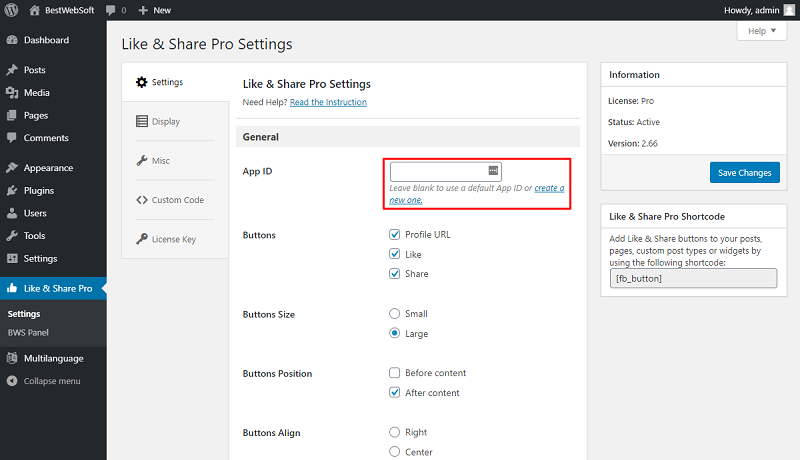Click the admin avatar thumbnail
800x460 pixels.
click(x=789, y=10)
